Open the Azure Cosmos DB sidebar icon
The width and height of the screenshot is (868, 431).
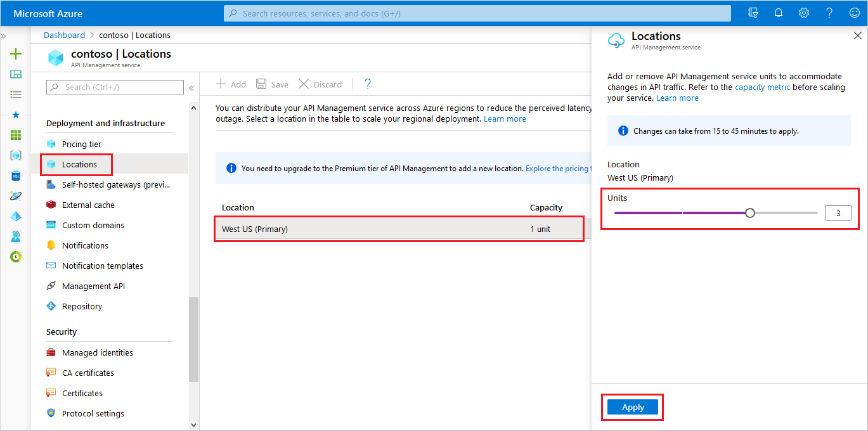15,196
